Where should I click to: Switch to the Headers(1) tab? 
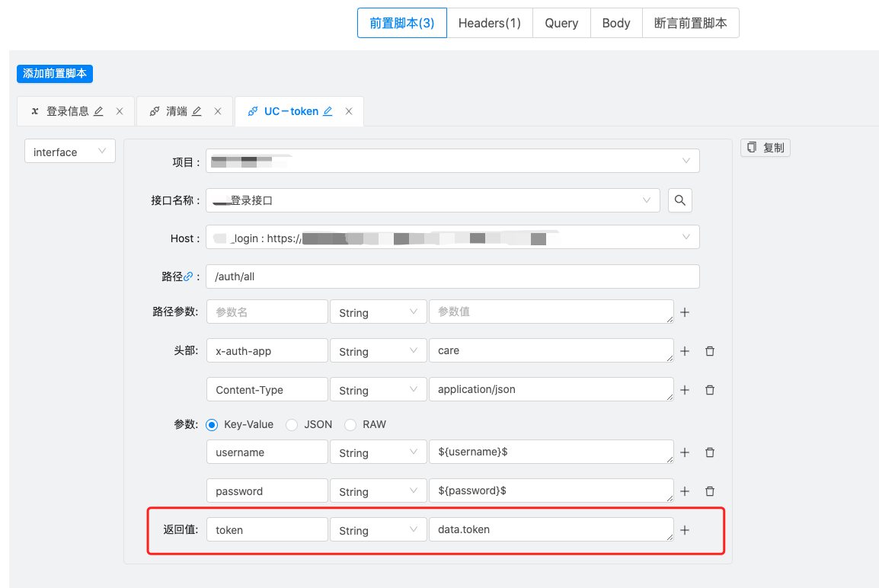coord(490,23)
